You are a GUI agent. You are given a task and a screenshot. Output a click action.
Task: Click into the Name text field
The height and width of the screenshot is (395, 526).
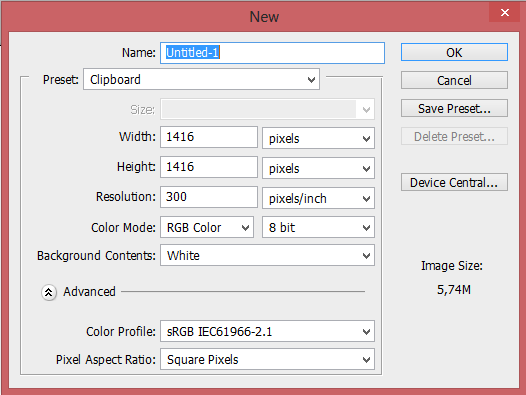tap(272, 53)
